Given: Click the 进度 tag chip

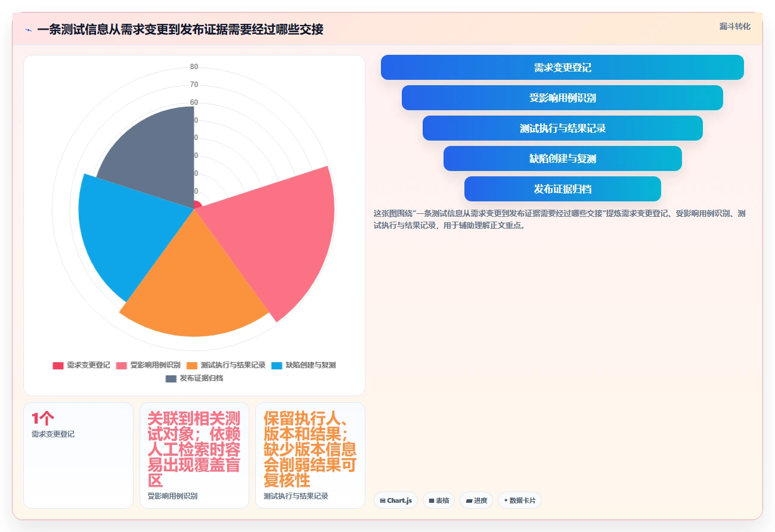Looking at the screenshot, I should click(476, 500).
